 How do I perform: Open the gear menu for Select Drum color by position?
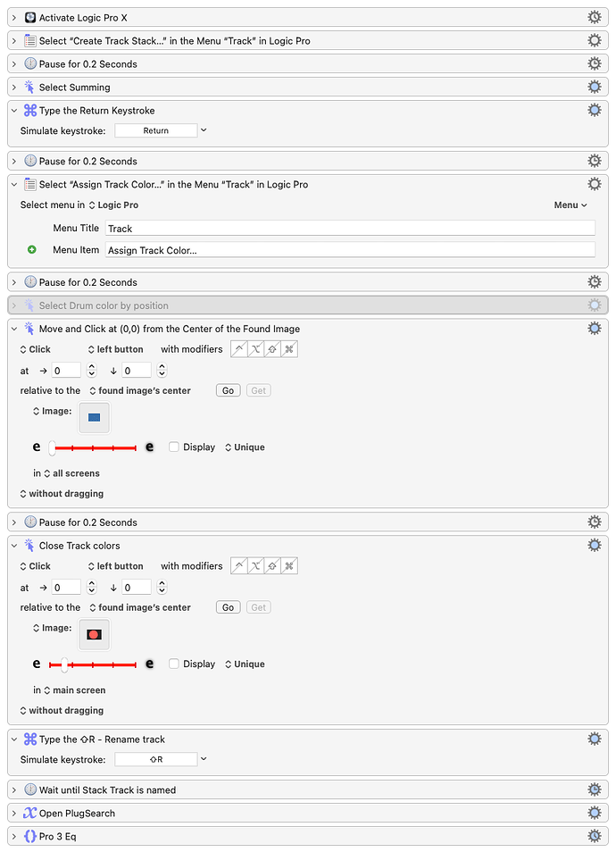coord(595,305)
